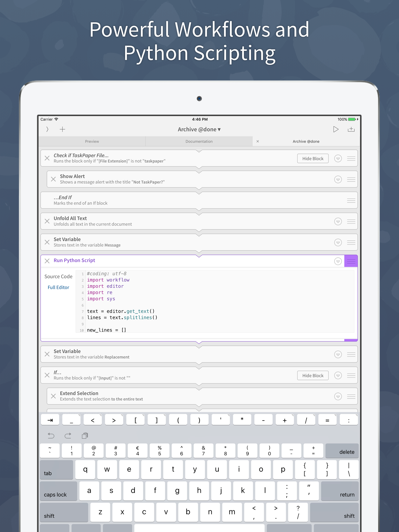
Task: Delete the Run Python Script action
Action: point(47,261)
